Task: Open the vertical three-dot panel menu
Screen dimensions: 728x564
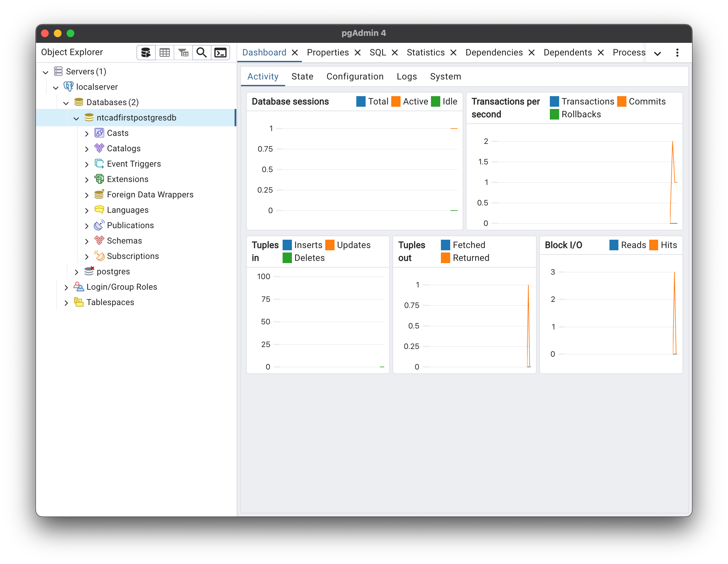Action: click(x=677, y=53)
